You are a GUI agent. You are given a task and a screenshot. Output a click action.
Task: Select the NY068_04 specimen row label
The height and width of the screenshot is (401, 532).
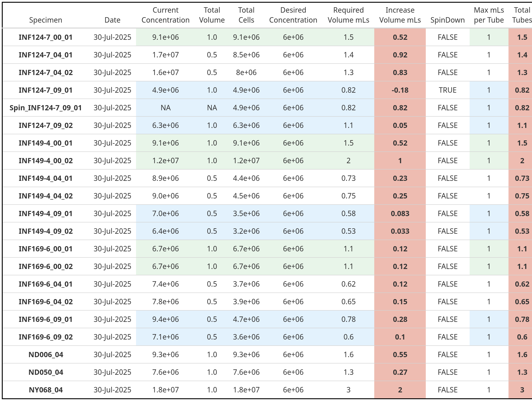(x=45, y=390)
